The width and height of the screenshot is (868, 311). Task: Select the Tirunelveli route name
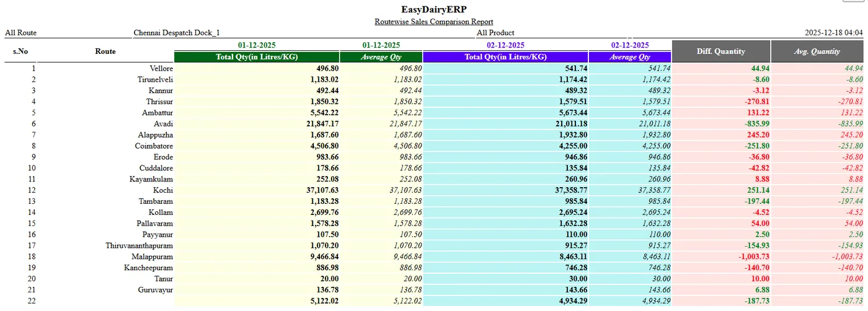tap(155, 79)
